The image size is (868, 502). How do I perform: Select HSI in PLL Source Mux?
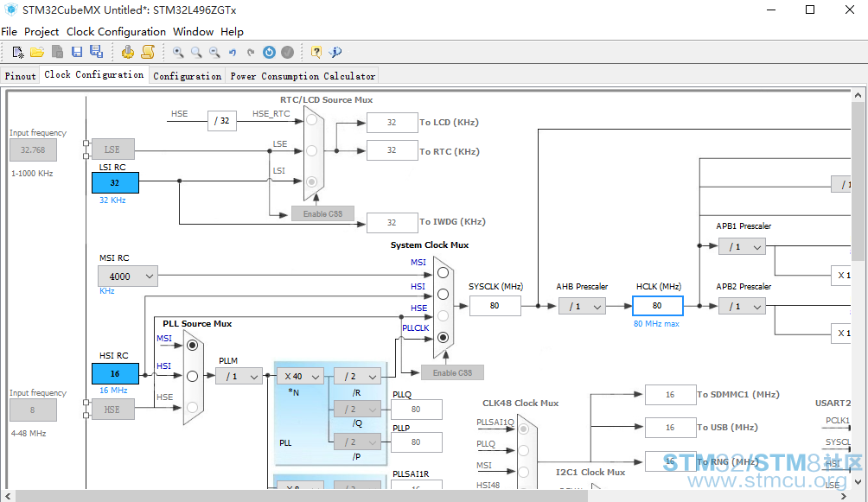click(x=192, y=377)
